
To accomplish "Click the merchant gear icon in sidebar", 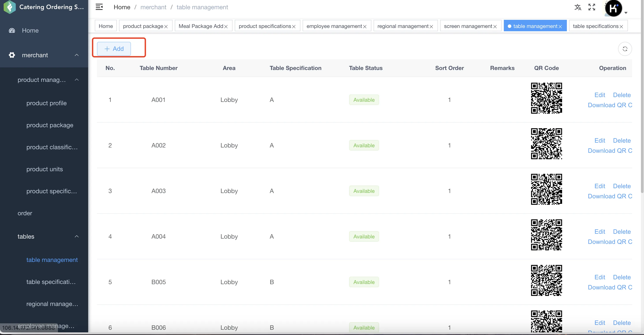I will [12, 55].
